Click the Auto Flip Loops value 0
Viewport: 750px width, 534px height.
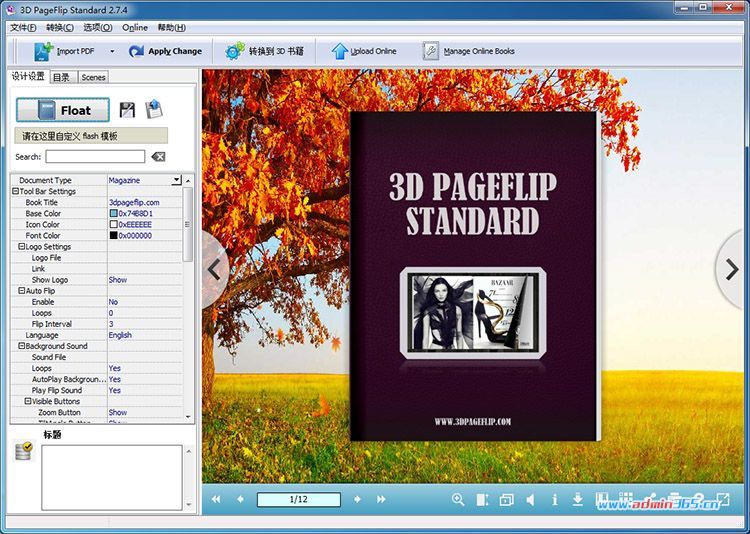coord(111,313)
